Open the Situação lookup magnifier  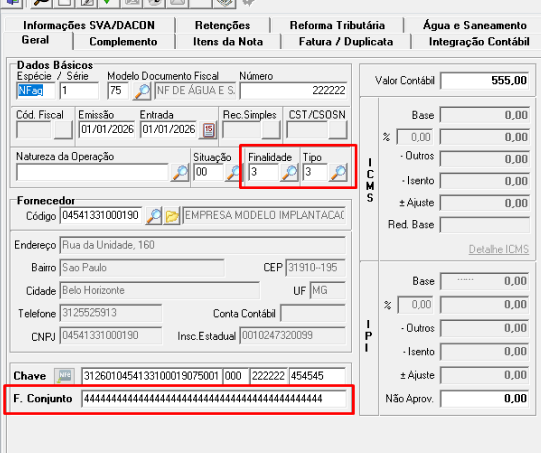click(233, 173)
